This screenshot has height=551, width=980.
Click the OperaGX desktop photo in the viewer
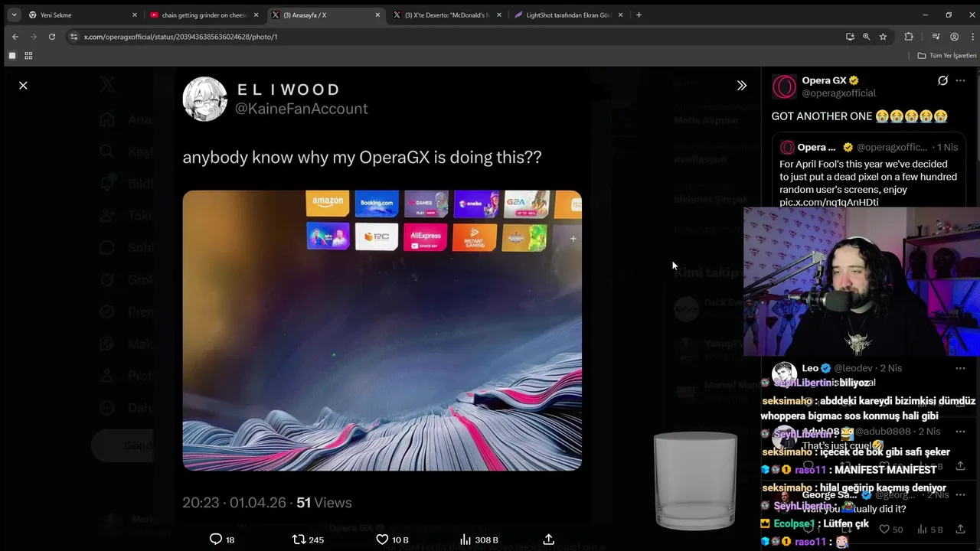click(382, 330)
